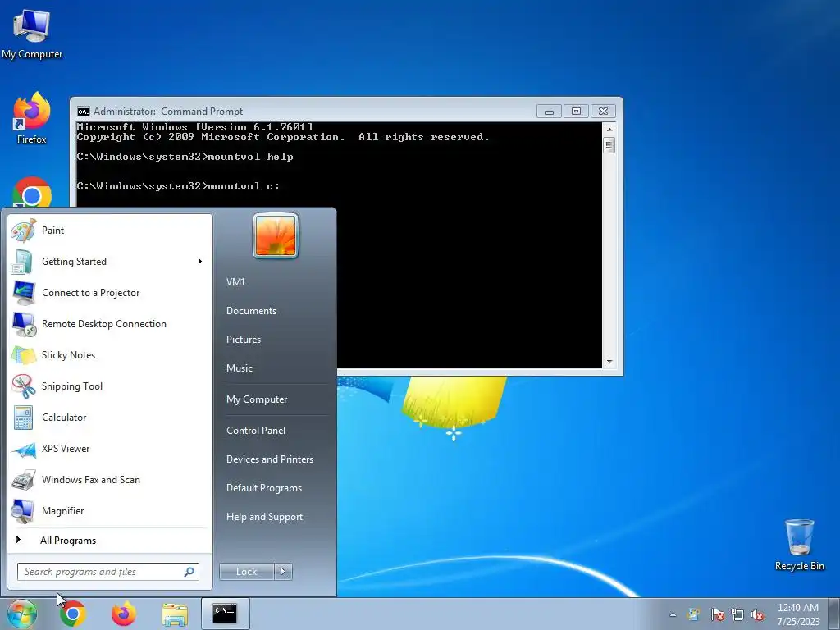Maximize the Command Prompt window
840x630 pixels.
point(576,112)
